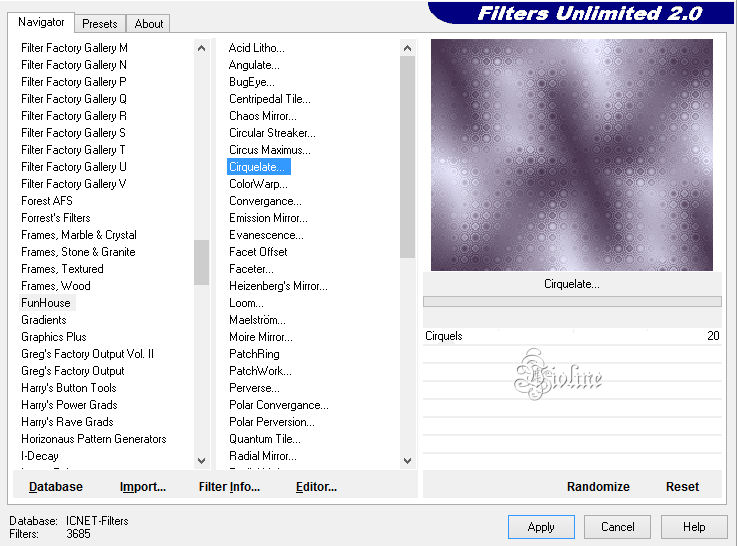Open Help for Filters Unlimited
Image resolution: width=737 pixels, height=546 pixels.
694,527
